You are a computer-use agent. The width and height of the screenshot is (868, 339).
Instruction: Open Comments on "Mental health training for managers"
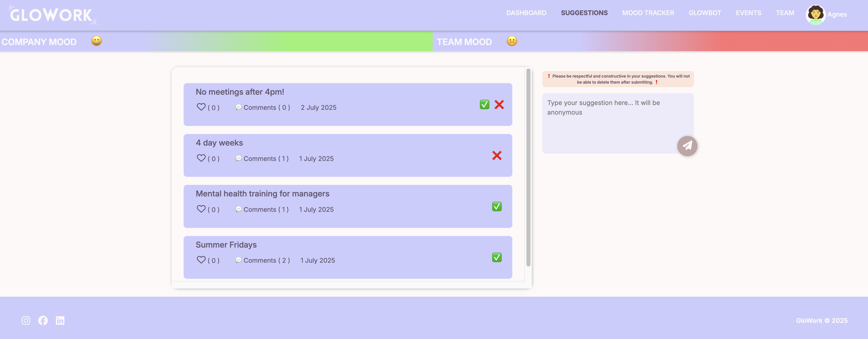(262, 209)
